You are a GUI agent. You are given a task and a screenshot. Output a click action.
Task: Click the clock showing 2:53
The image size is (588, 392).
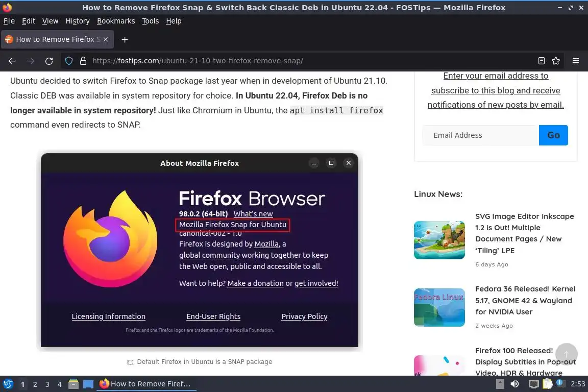click(x=577, y=384)
